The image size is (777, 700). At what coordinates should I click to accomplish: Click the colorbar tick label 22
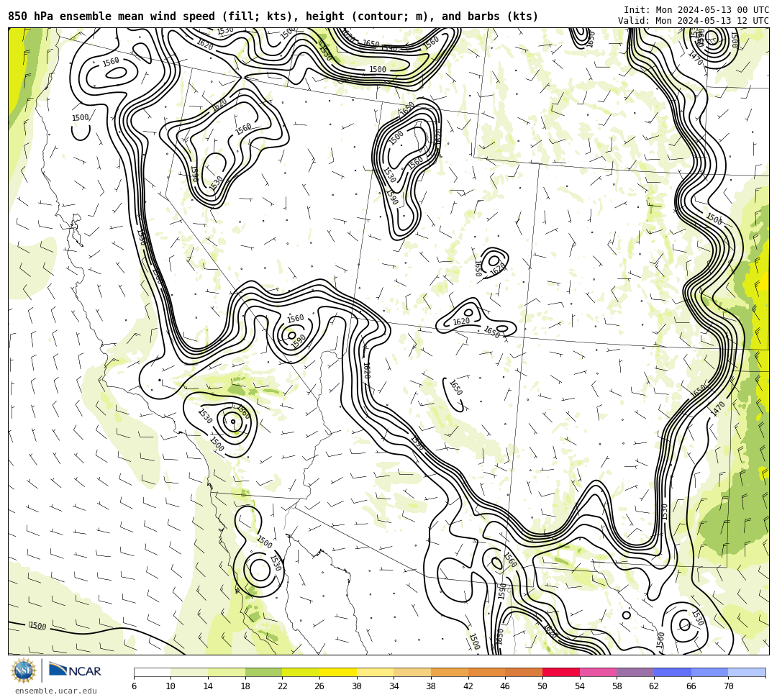coord(283,686)
